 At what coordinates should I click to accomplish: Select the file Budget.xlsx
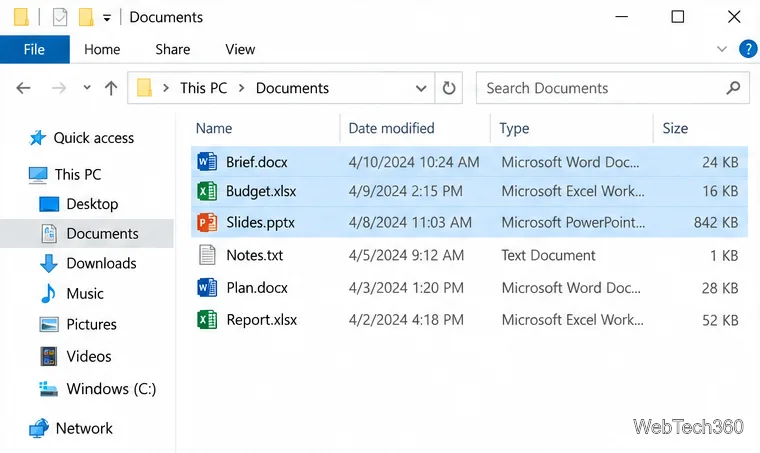261,191
